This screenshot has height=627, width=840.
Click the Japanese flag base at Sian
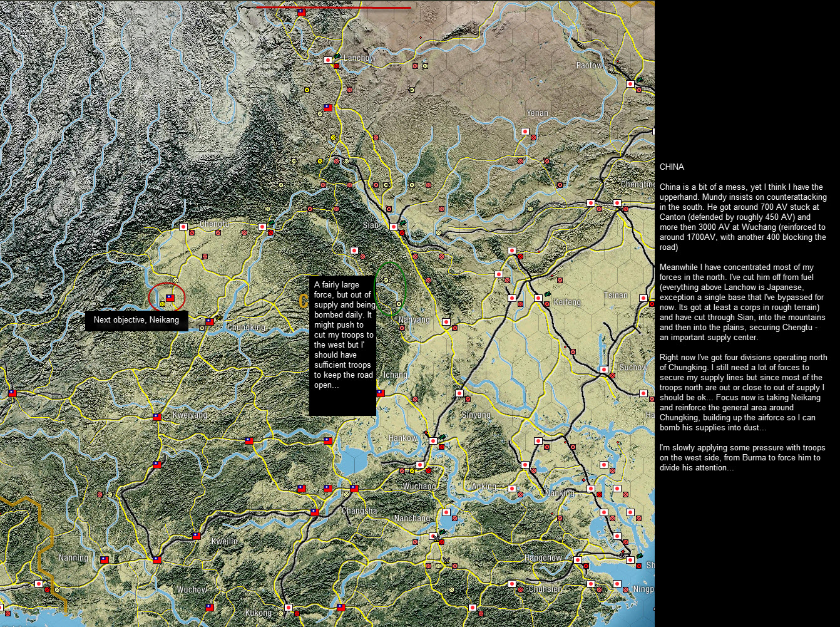(394, 227)
